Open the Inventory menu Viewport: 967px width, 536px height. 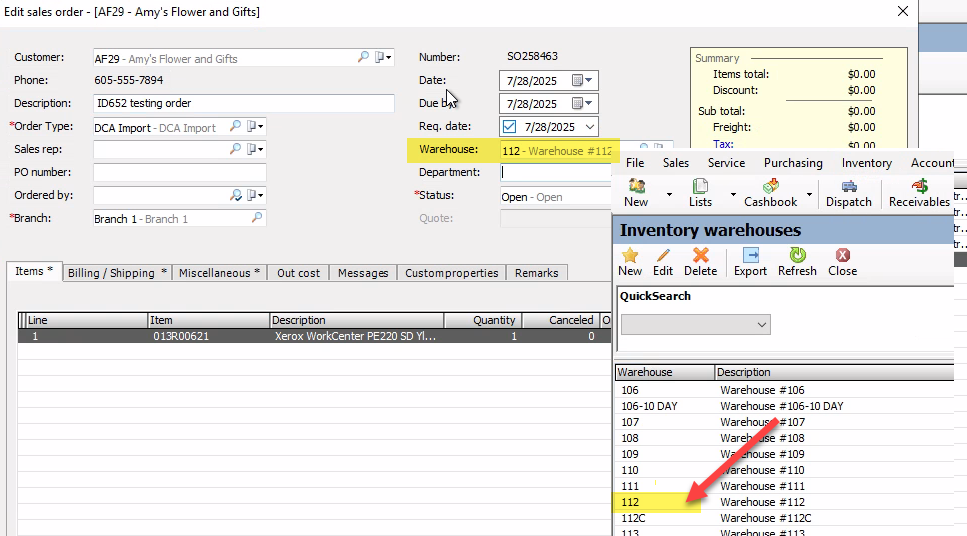(866, 163)
